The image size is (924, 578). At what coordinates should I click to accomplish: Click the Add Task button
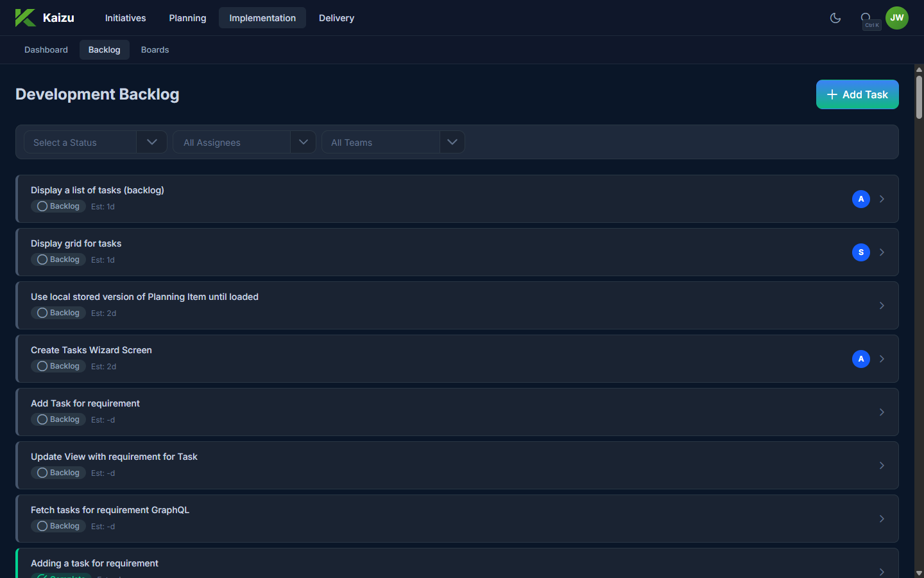pos(857,94)
